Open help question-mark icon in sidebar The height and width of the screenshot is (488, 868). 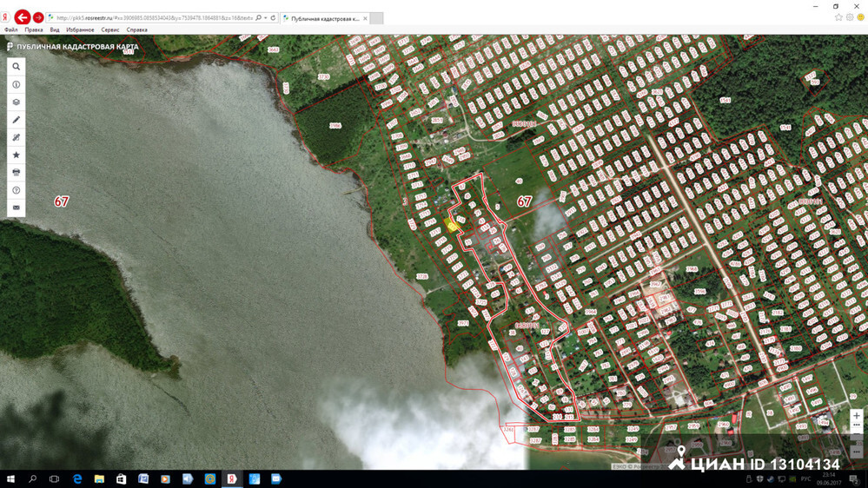pyautogui.click(x=16, y=190)
